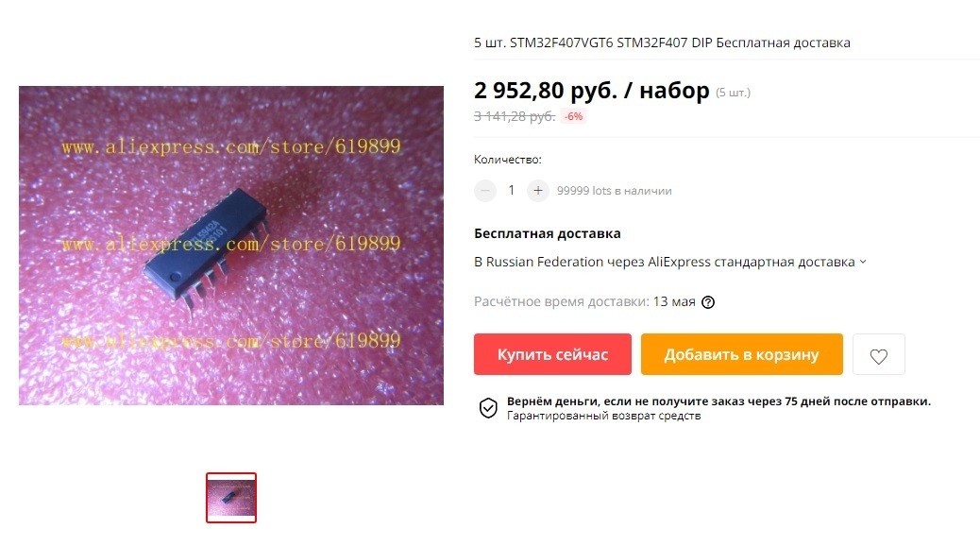Click the buyer protection shield icon
Viewport: 980px width, 546px height.
[488, 408]
